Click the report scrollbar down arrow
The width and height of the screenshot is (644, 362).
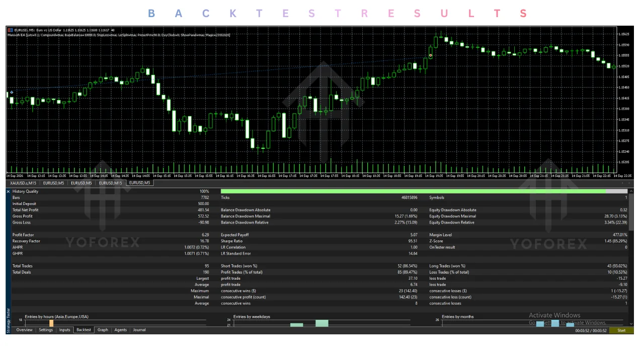tap(631, 324)
